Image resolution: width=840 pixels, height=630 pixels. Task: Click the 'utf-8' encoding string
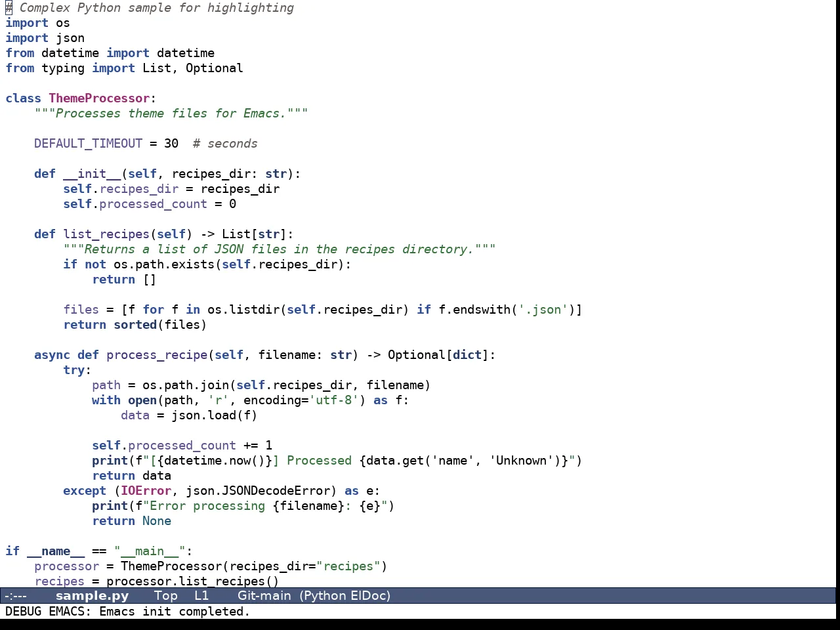[x=333, y=400]
